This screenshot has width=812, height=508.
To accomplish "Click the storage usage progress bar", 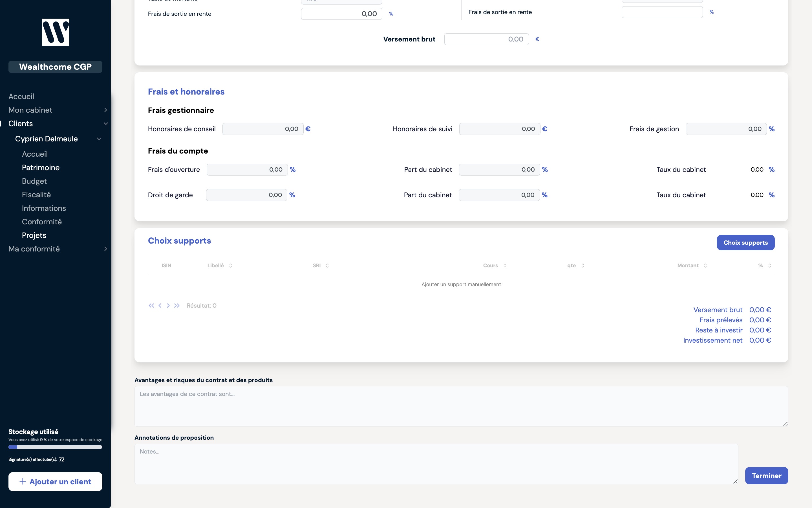I will 55,447.
